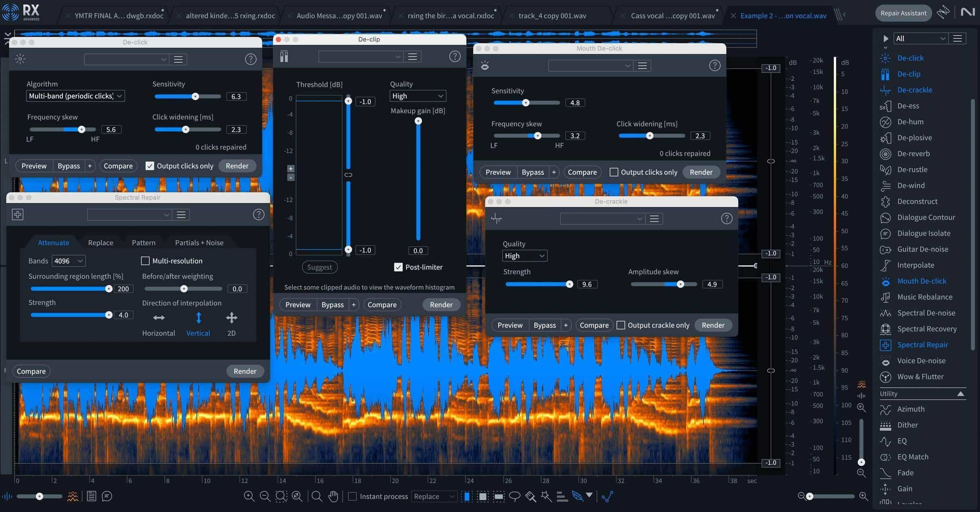Adjust the De-crackle Strength slider
This screenshot has height=512, width=980.
(x=539, y=284)
